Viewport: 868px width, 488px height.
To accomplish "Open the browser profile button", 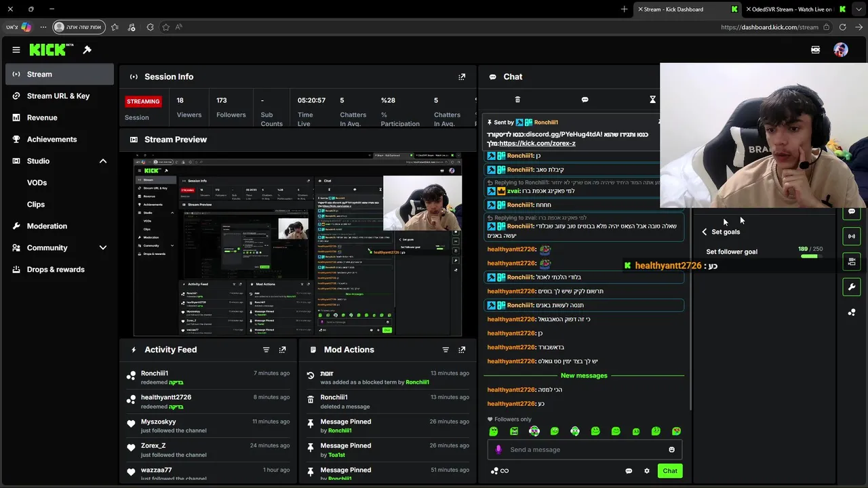I will coord(79,27).
